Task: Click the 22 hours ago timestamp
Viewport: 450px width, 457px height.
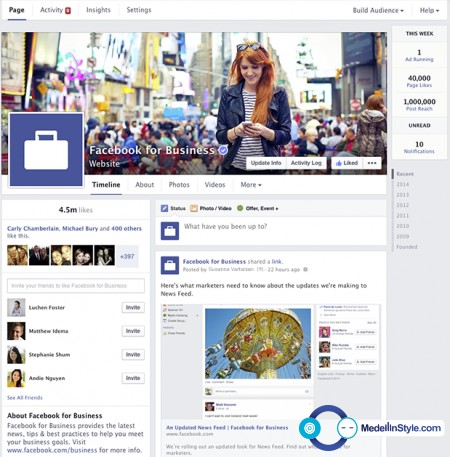Action: click(284, 269)
